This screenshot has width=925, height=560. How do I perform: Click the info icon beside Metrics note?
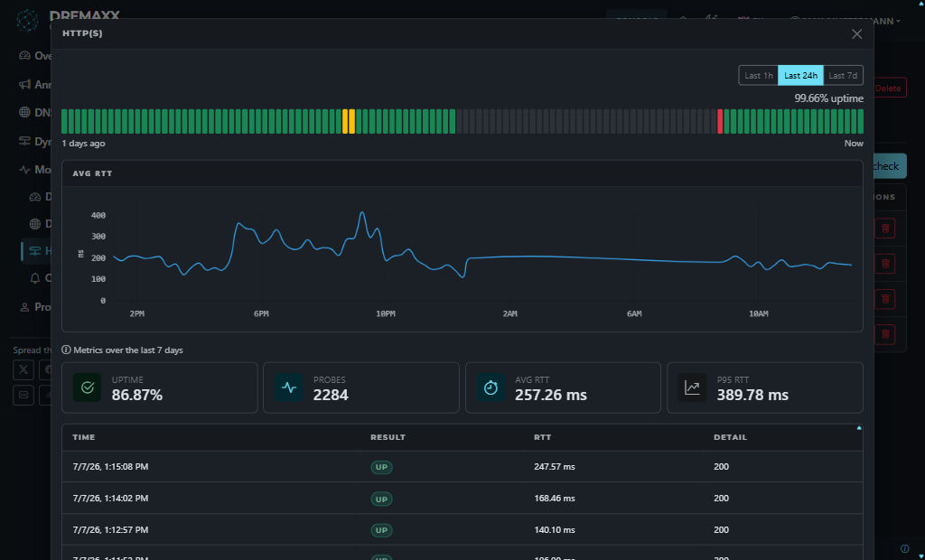pos(66,350)
